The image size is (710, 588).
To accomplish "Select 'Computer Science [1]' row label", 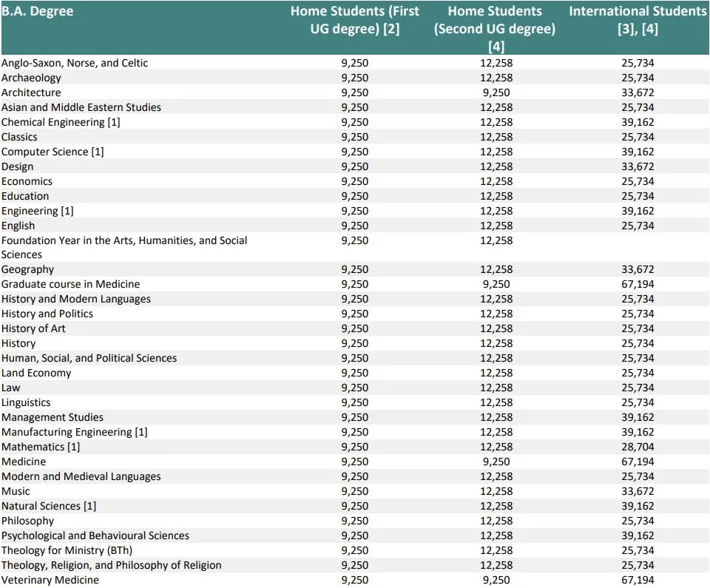I will (53, 152).
